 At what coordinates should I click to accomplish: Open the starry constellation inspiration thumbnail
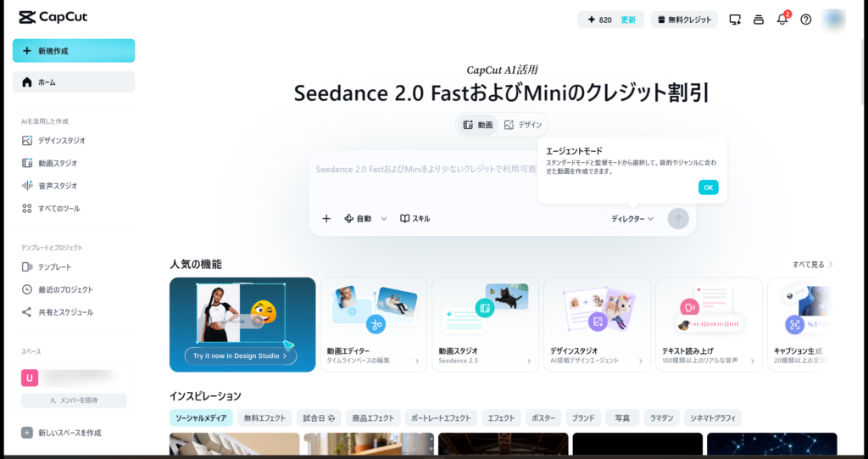point(771,445)
